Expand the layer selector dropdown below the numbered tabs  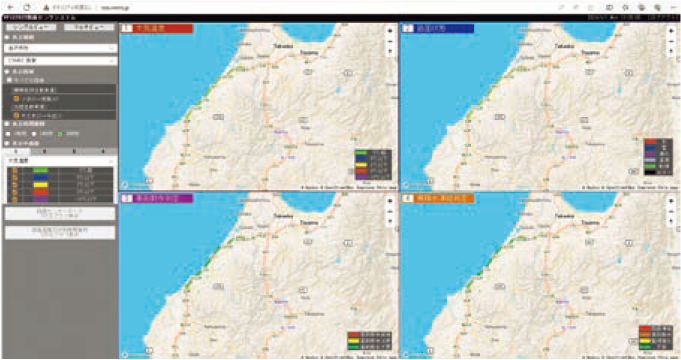pyautogui.click(x=60, y=161)
